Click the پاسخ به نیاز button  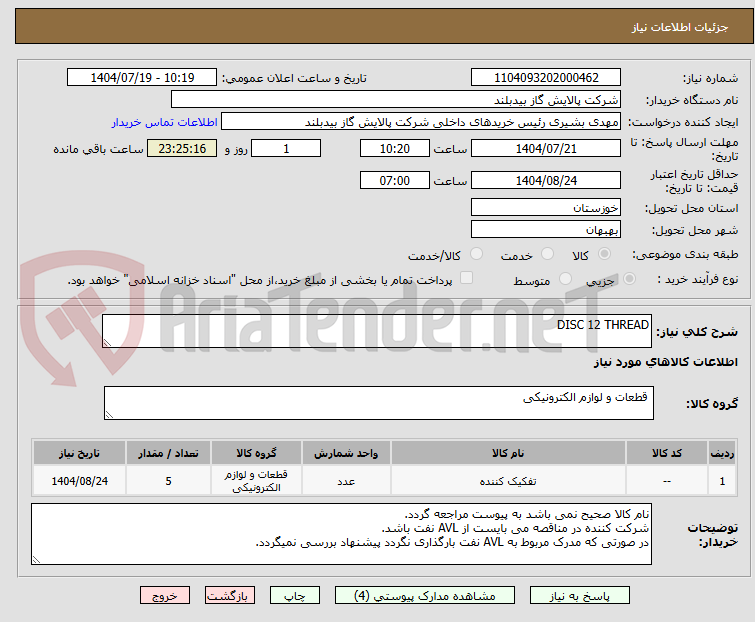tap(580, 596)
